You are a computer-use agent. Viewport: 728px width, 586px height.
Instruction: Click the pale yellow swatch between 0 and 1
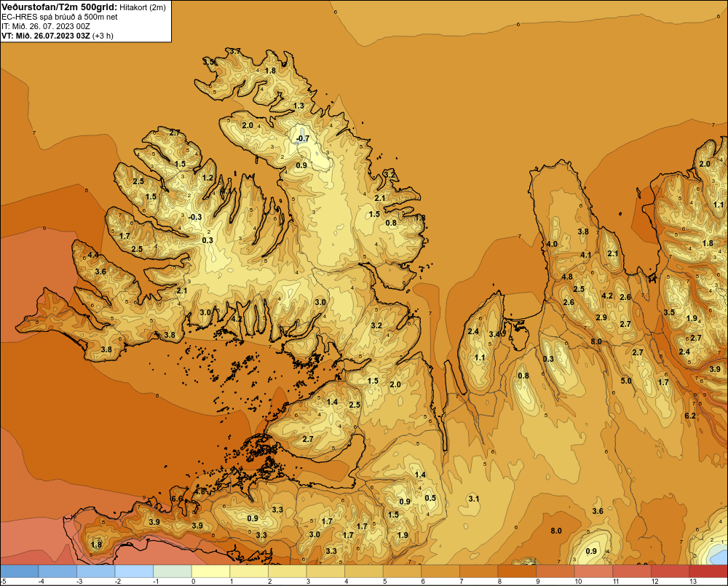(210, 571)
